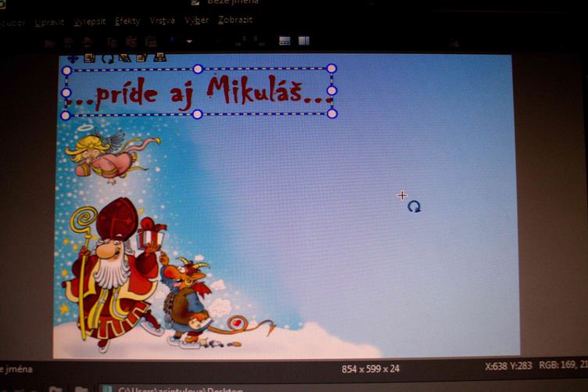Open the Vylepšit menu
Screen dimensions: 588x392
click(89, 22)
